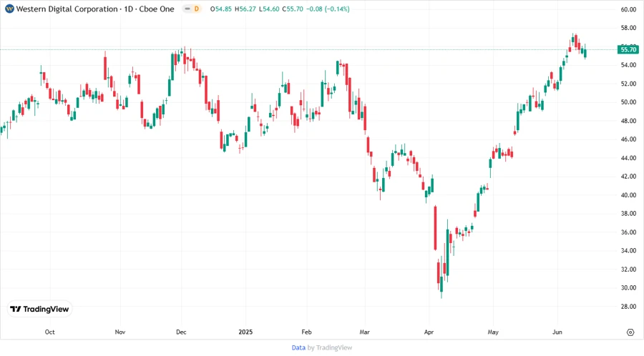Viewport: 644px width, 356px height.
Task: Click the change value −0.08 (−0.14%)
Action: tap(328, 9)
